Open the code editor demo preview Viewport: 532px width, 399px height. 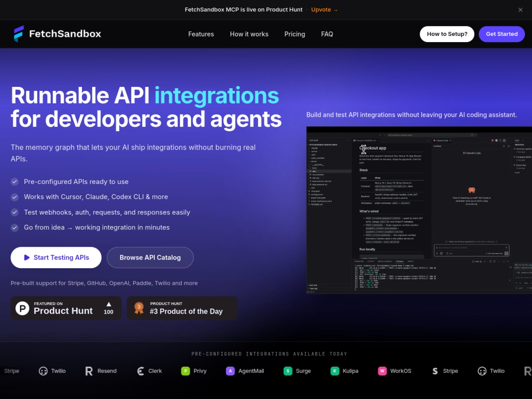click(419, 210)
